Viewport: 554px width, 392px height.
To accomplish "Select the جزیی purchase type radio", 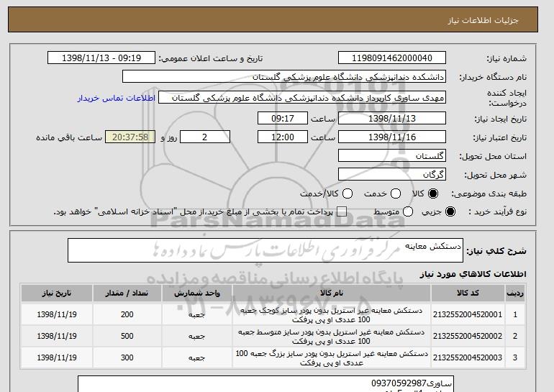I will (x=450, y=211).
